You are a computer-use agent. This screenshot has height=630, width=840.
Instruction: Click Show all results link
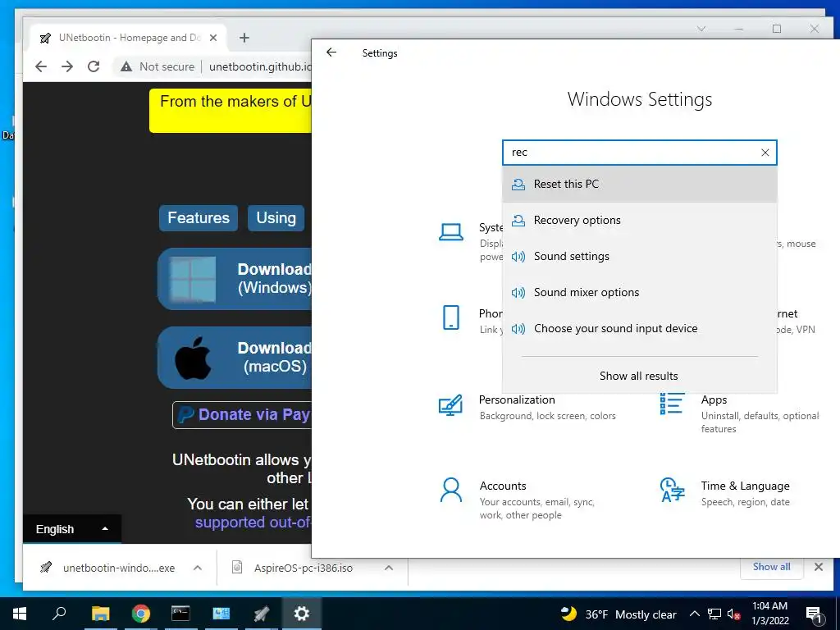coord(638,376)
